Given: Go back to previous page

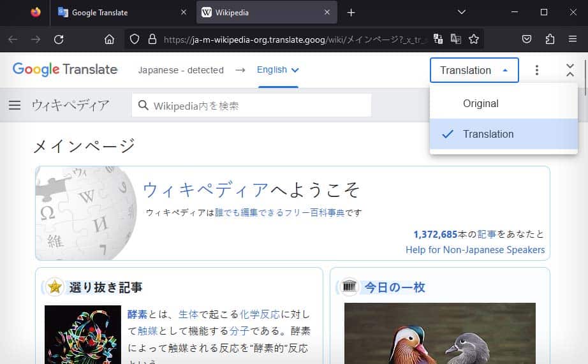Looking at the screenshot, I should tap(13, 40).
